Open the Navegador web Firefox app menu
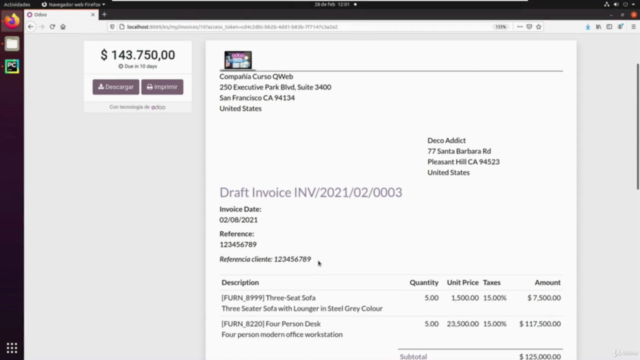This screenshot has height=360, width=640. pos(73,4)
